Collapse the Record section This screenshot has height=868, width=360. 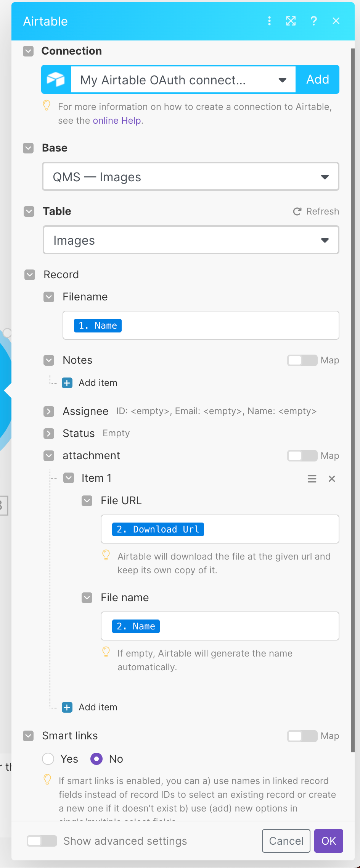click(30, 275)
